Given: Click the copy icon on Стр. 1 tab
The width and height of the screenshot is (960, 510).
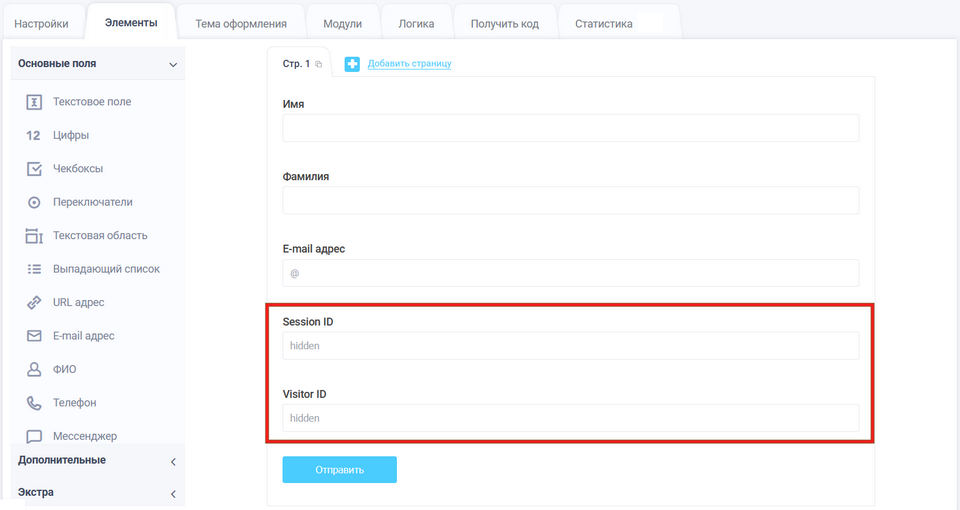Looking at the screenshot, I should (x=319, y=64).
